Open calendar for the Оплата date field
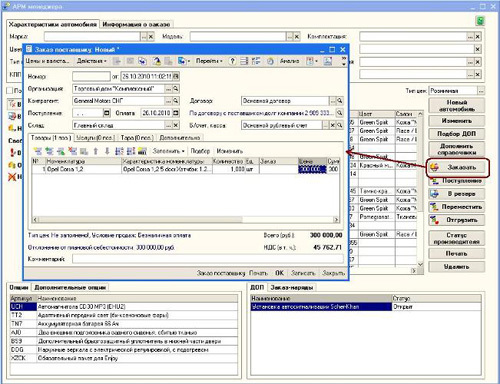Screen dimensions: 500x384 tap(176, 113)
